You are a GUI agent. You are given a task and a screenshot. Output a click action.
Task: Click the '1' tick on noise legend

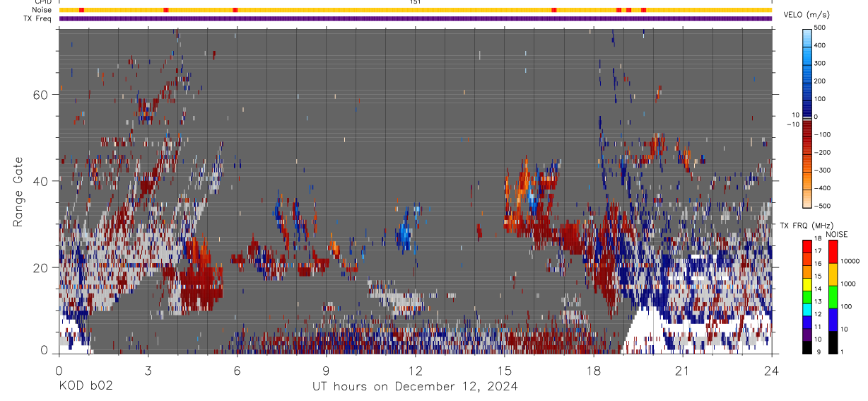pyautogui.click(x=843, y=351)
